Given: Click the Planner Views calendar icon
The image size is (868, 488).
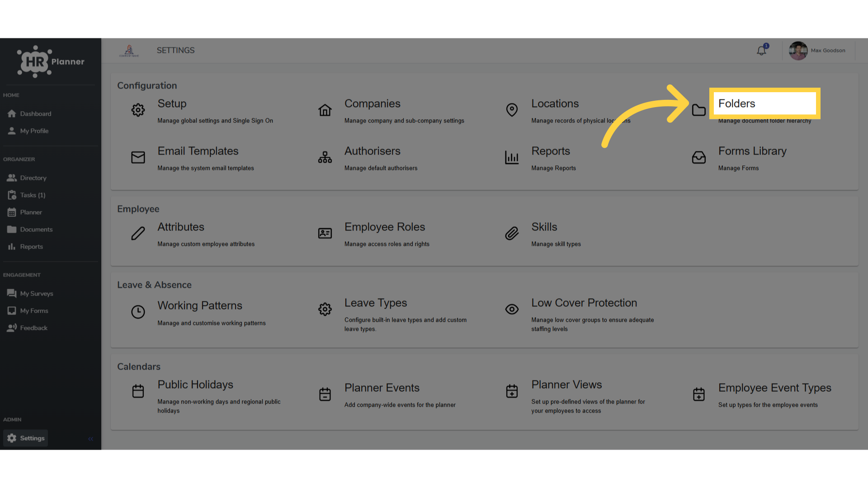Looking at the screenshot, I should 512,391.
